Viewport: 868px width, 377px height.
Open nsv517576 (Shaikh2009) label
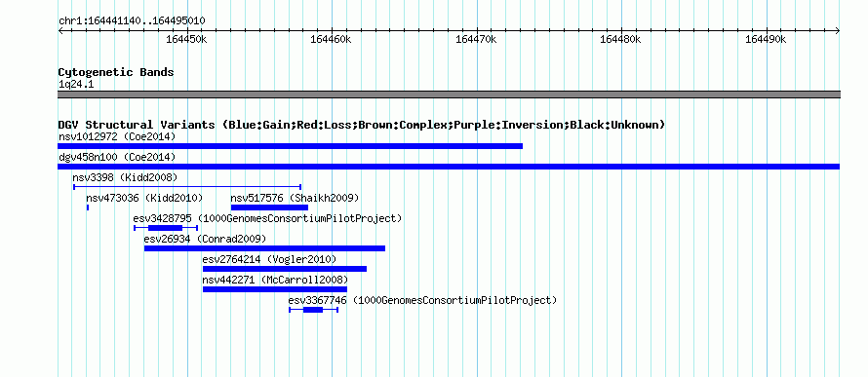tap(296, 198)
